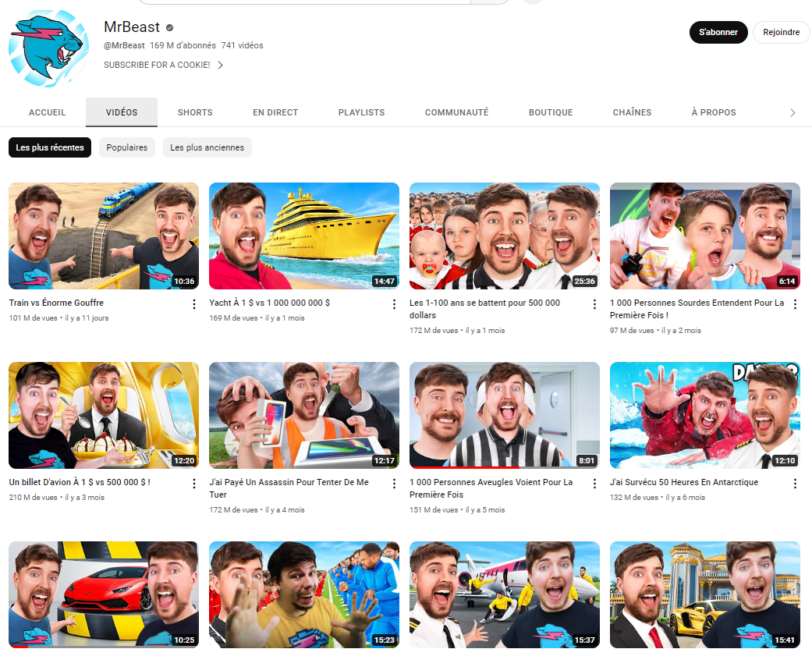Click '132 M de vues • il y a 6 mois'
The height and width of the screenshot is (656, 812).
[658, 498]
